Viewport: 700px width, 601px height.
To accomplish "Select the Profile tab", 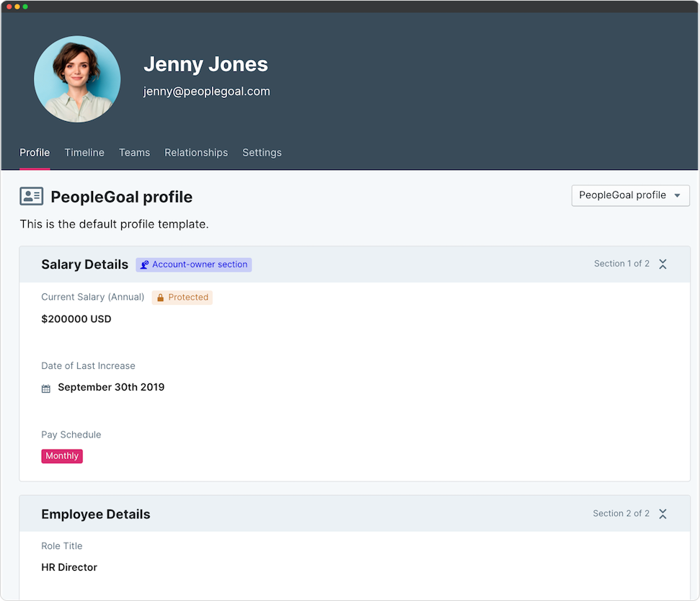I will click(x=35, y=153).
